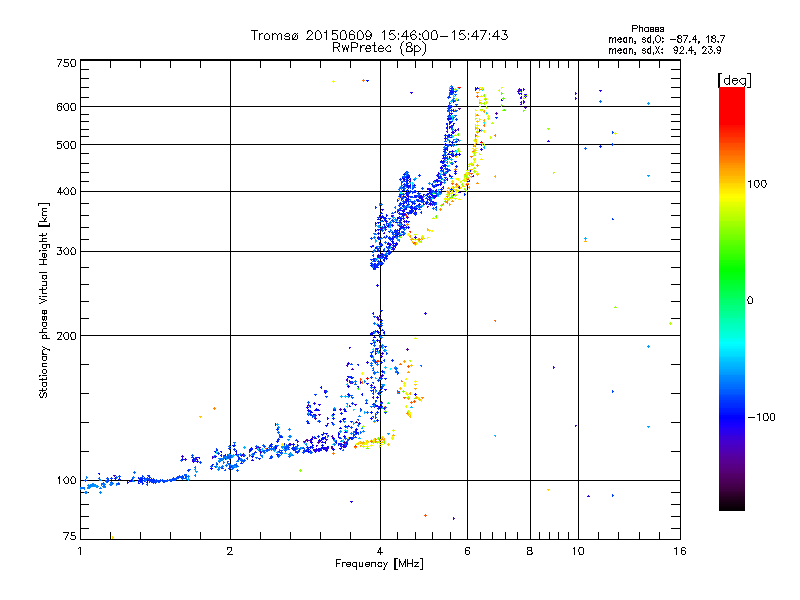Viewport: 800px width, 600px height.
Task: Click the y-axis "600" tick label
Action: [66, 107]
